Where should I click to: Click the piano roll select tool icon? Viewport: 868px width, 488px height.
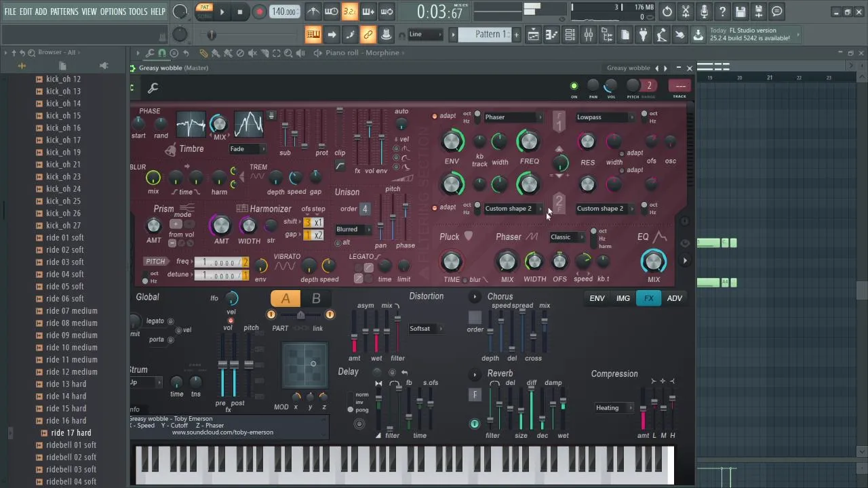(277, 53)
